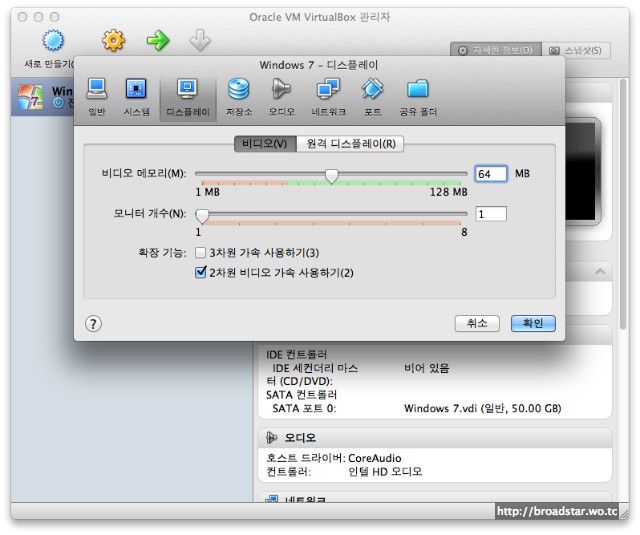Click the 취소 (Cancel) button

(477, 324)
